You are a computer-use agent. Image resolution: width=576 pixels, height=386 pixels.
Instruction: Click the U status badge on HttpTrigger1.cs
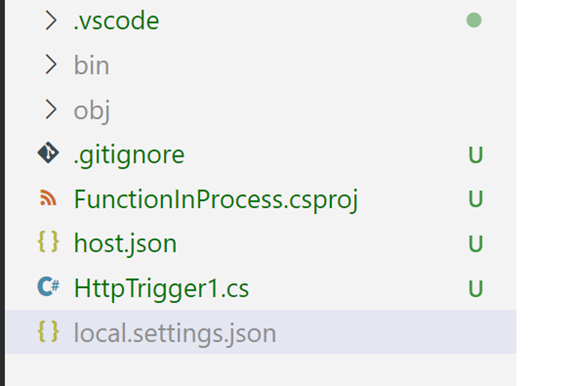click(475, 288)
